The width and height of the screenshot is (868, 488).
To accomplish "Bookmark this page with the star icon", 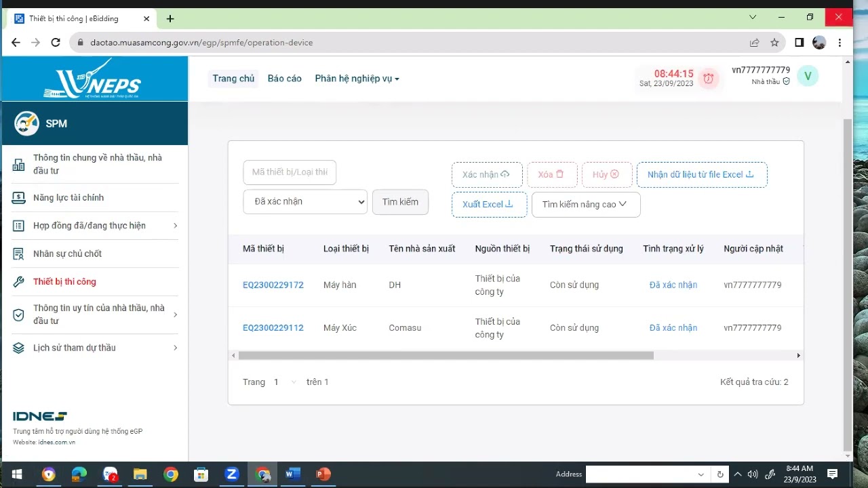I will coord(774,42).
